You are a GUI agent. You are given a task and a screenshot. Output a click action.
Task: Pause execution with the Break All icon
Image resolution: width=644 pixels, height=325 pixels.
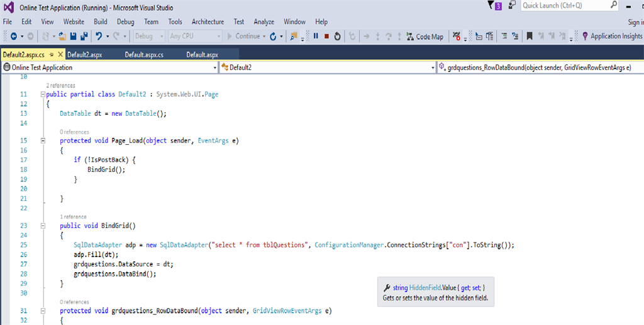[316, 37]
